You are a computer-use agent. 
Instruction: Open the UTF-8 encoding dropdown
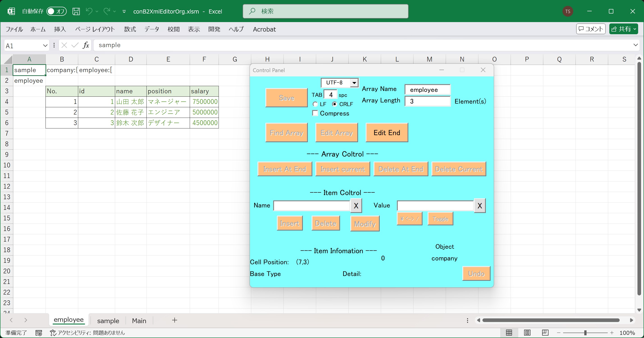point(354,83)
